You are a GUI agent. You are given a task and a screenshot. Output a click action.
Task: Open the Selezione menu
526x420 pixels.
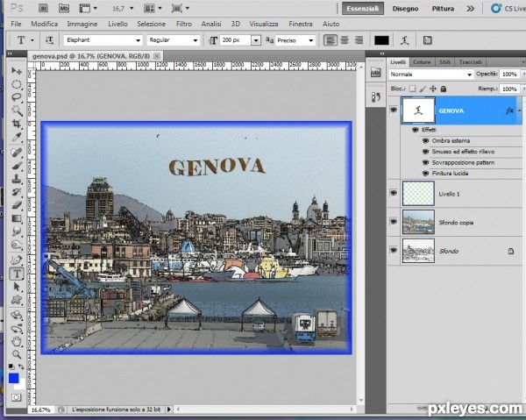pyautogui.click(x=151, y=24)
